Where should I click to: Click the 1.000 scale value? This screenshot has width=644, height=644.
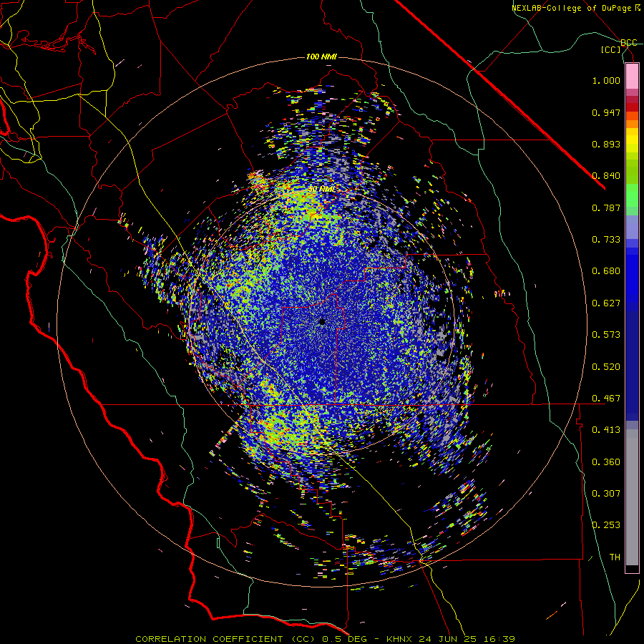coord(606,80)
